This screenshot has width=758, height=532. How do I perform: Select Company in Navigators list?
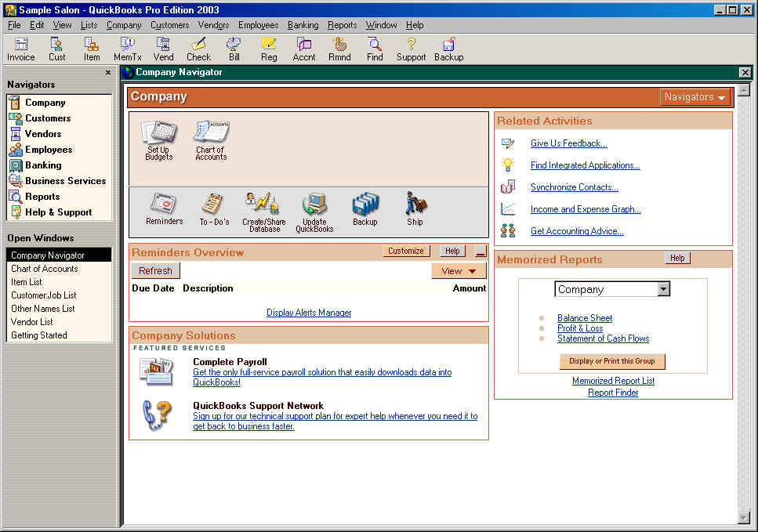[45, 103]
